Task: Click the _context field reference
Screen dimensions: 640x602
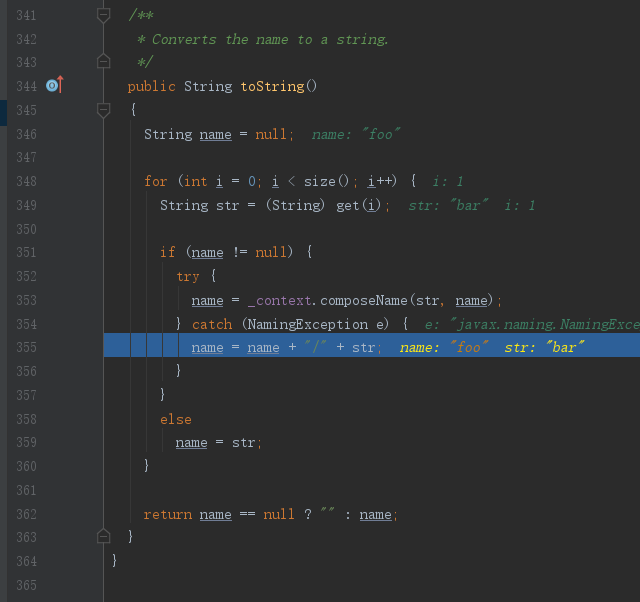Action: (x=282, y=300)
